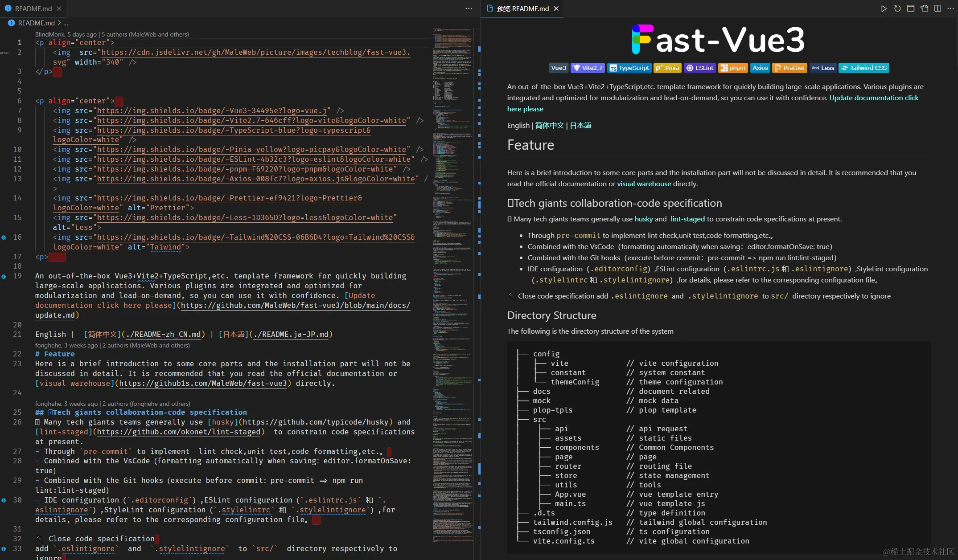The height and width of the screenshot is (560, 958).
Task: Click the run play icon in preview toolbar
Action: pos(884,8)
